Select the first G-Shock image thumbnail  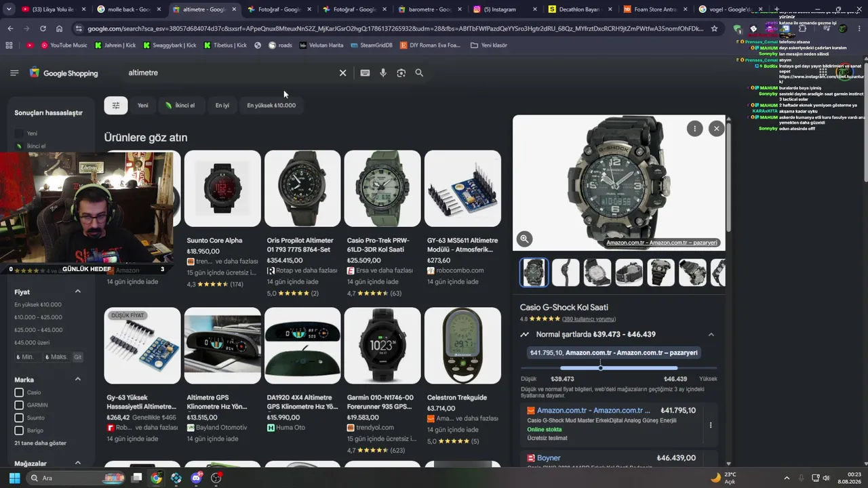pos(534,272)
